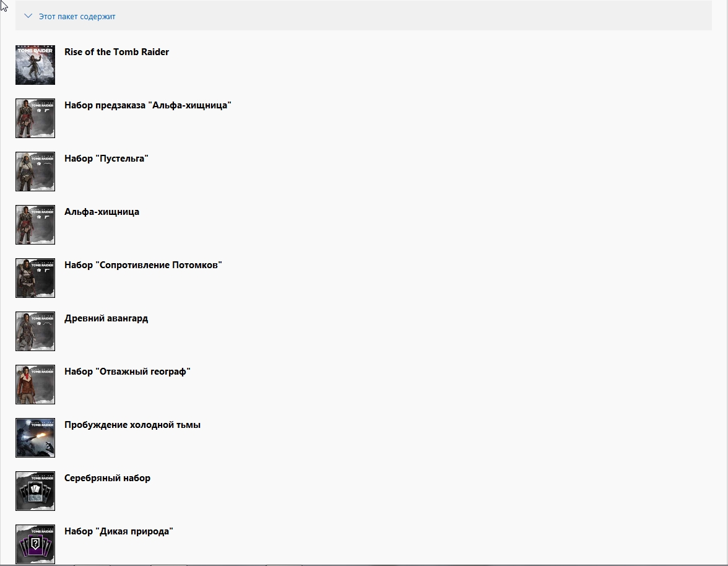Open the Пробуждение холодной тьмы DLC icon
Screen dimensions: 728x566
coord(35,438)
